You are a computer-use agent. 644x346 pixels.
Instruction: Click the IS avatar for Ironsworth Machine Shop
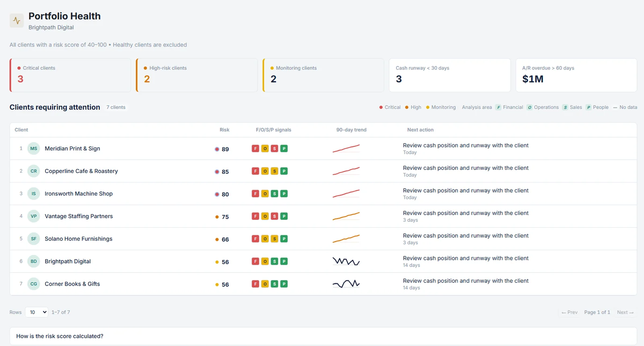[x=34, y=194]
